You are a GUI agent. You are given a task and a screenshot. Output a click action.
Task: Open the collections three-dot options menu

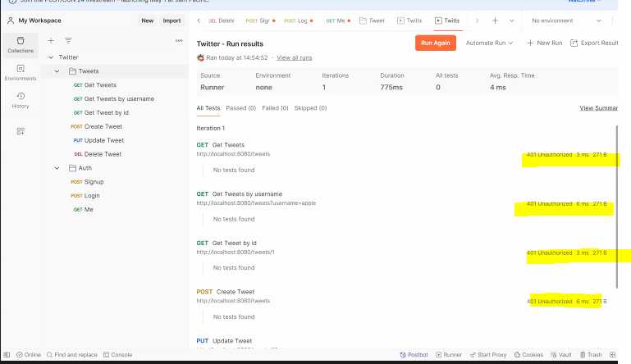[179, 41]
